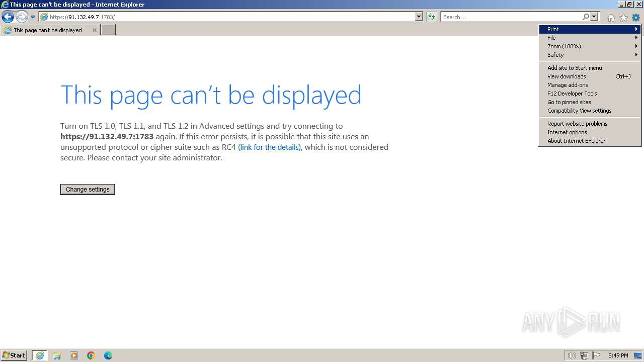Choose Report website problems
644x362 pixels.
[x=590, y=124]
